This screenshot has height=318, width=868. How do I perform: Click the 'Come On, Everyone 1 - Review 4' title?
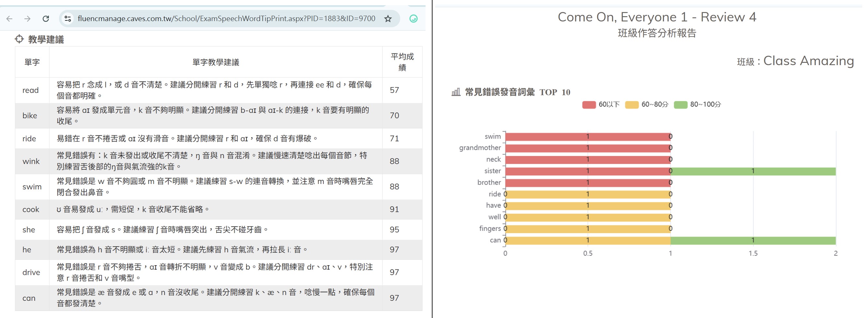click(x=657, y=17)
